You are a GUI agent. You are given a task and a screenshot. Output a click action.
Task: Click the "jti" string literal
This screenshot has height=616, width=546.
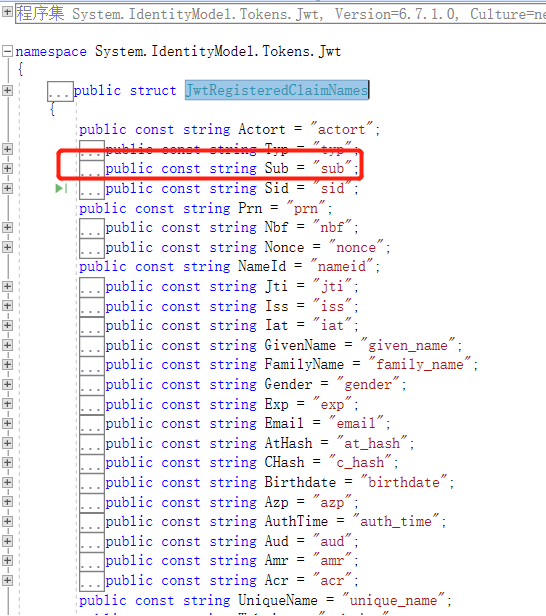click(332, 286)
